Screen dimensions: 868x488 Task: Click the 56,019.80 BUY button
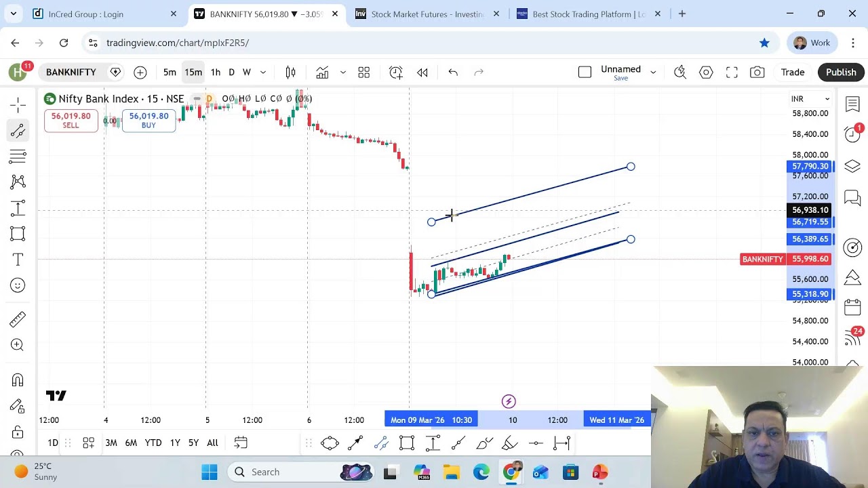[149, 121]
